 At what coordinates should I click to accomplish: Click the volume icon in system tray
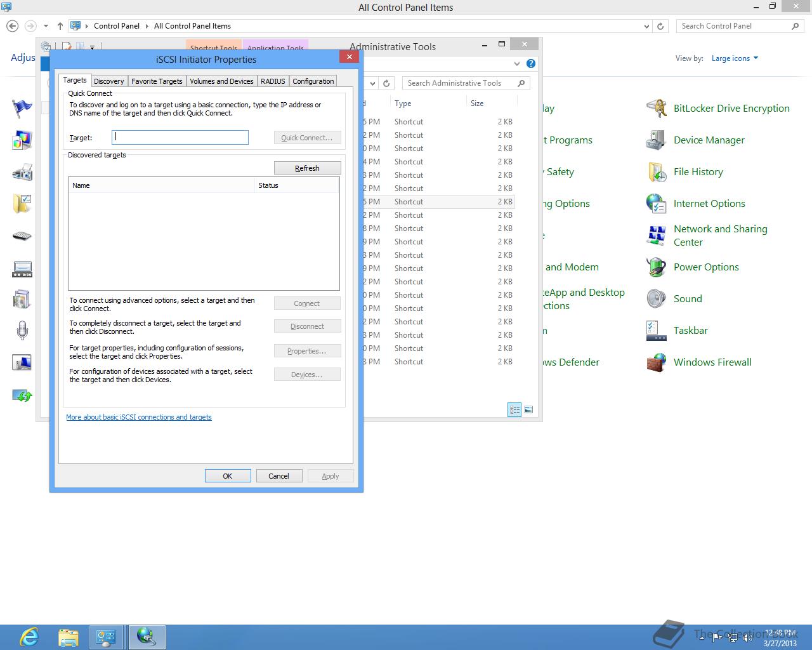pyautogui.click(x=747, y=637)
